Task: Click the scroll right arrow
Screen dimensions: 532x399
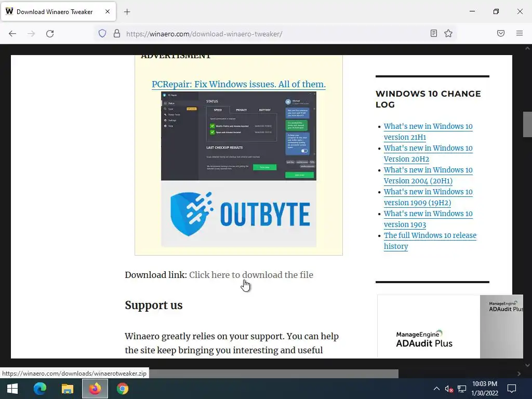Action: click(x=519, y=374)
